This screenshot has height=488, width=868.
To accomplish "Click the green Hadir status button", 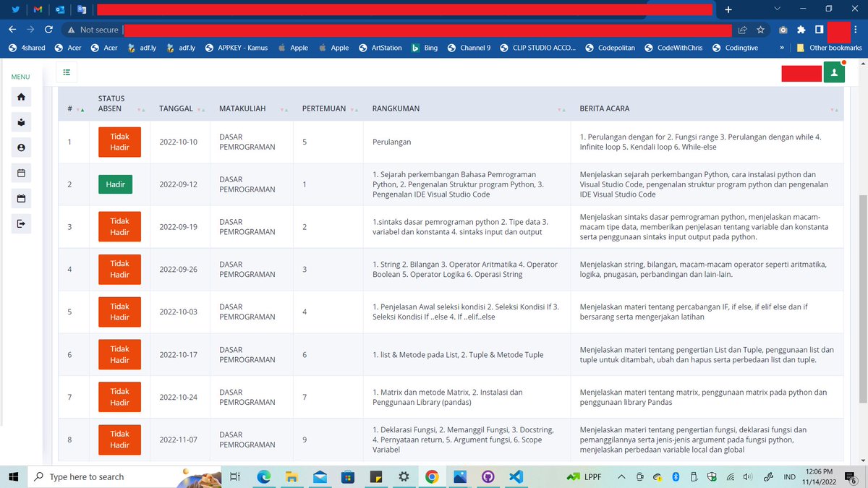I will (116, 184).
